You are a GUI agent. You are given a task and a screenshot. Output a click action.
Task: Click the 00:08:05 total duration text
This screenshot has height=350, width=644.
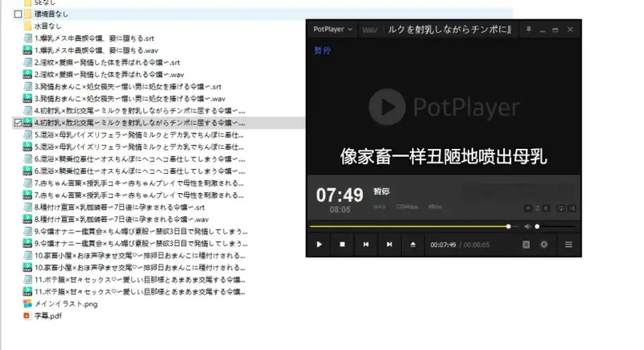pyautogui.click(x=476, y=245)
